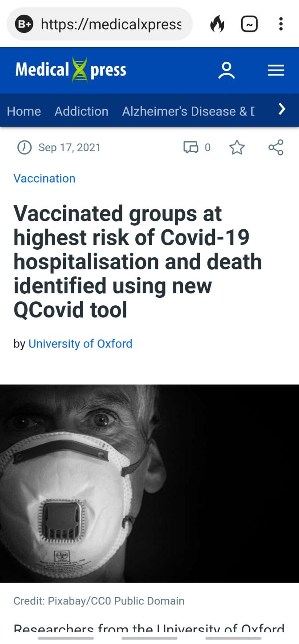
Task: Open the user account profile icon
Action: (x=226, y=70)
